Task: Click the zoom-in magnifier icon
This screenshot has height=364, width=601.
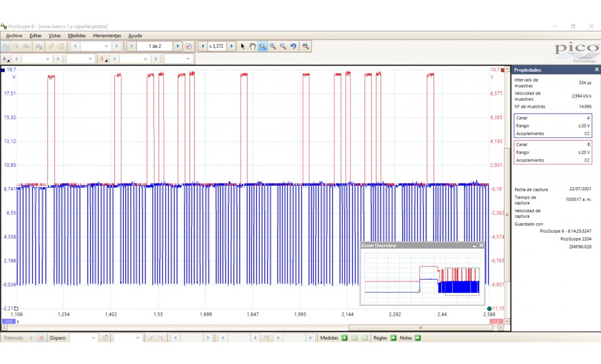Action: click(x=273, y=46)
